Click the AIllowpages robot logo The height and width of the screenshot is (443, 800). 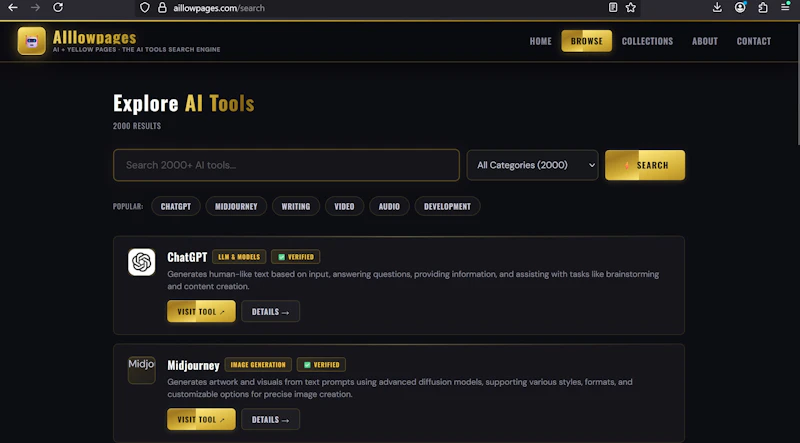pos(32,41)
